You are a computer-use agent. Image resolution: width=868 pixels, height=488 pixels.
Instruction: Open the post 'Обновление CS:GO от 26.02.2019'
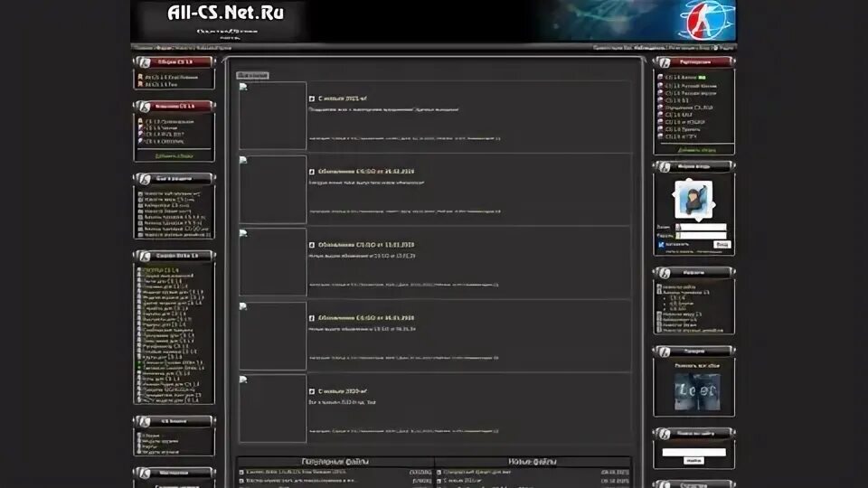pos(366,172)
